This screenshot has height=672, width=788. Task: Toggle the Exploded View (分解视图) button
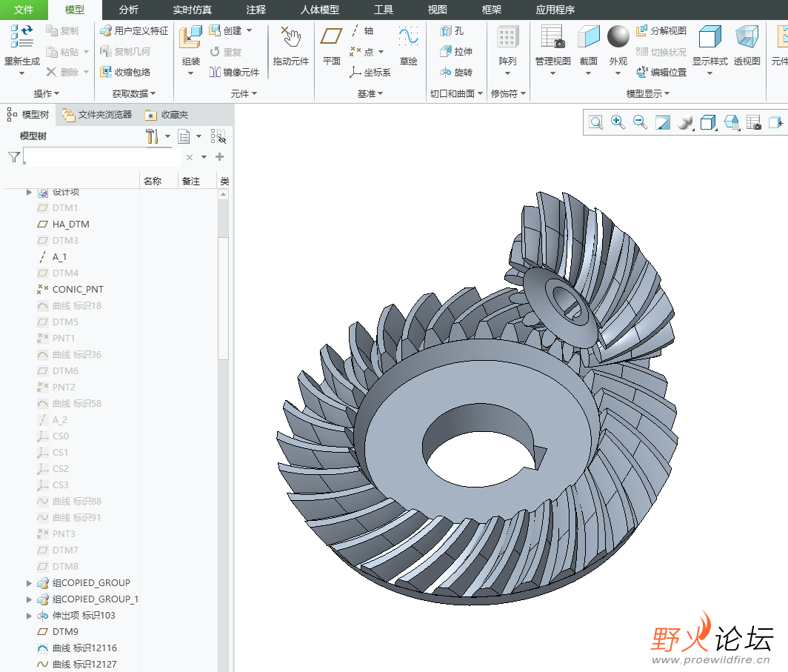click(x=661, y=31)
